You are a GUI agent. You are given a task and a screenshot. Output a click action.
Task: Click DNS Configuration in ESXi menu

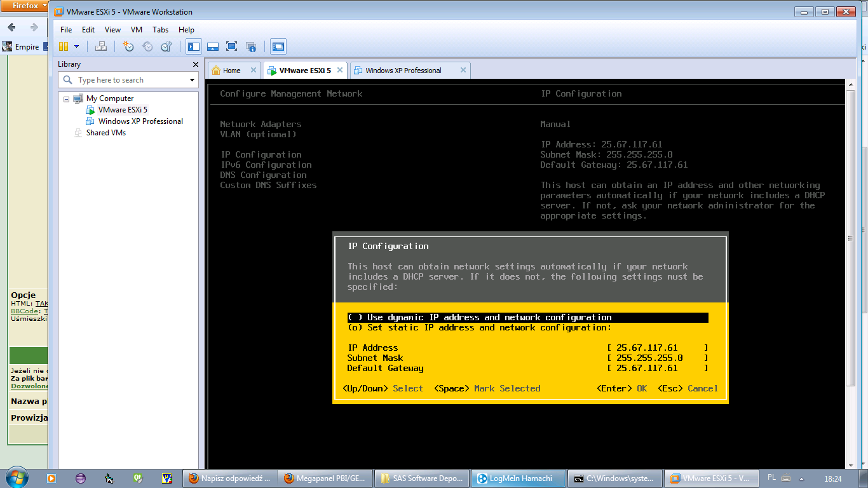click(263, 175)
